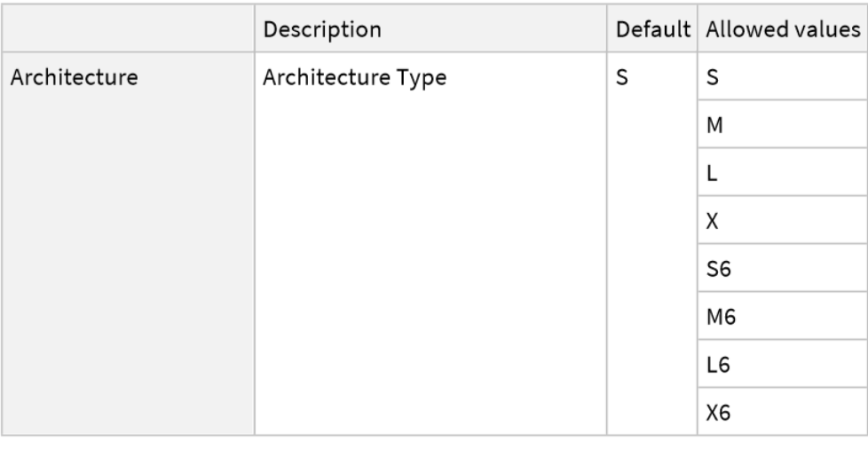Select the L allowed value
Viewport: 868px width, 465px height.
pos(711,173)
